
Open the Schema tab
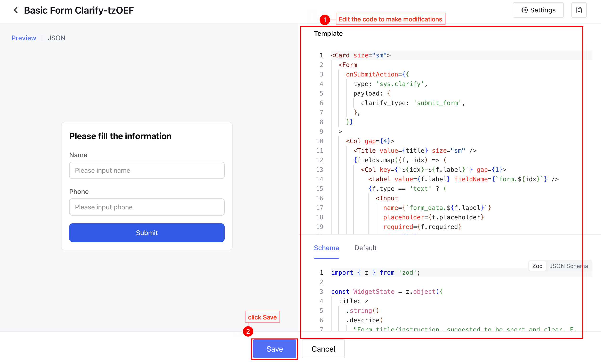326,248
